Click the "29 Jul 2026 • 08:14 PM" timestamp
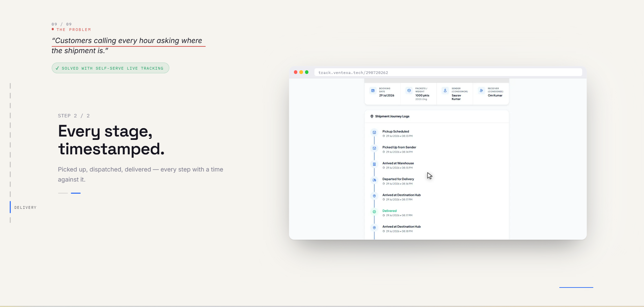Image resolution: width=644 pixels, height=307 pixels. (399, 152)
